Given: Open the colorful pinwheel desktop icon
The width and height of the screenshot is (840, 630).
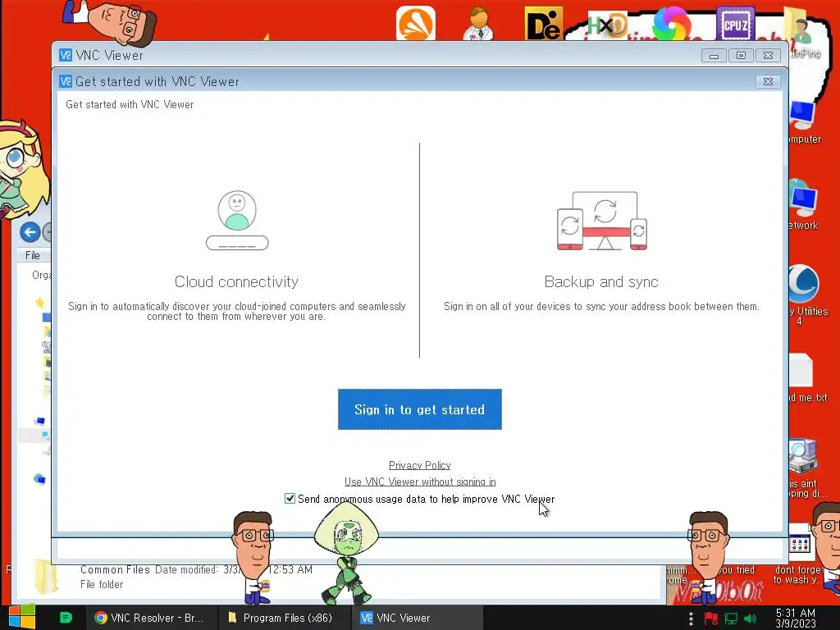Looking at the screenshot, I should [x=671, y=24].
